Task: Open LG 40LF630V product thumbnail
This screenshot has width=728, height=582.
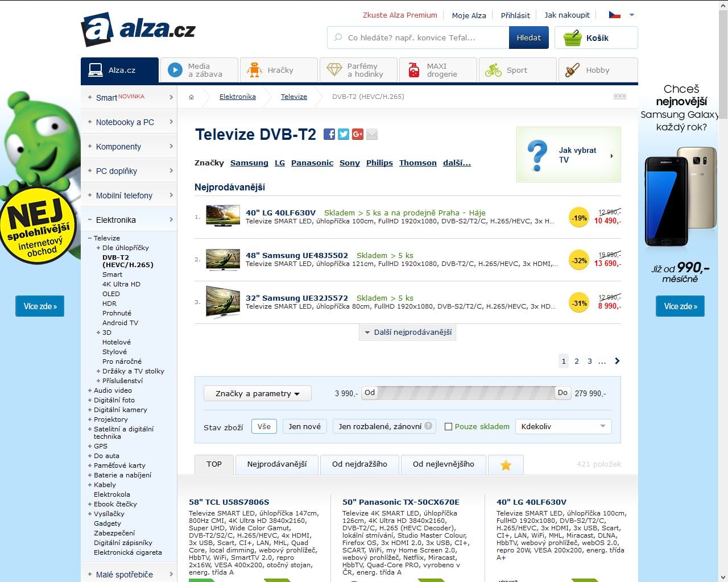Action: pyautogui.click(x=222, y=217)
